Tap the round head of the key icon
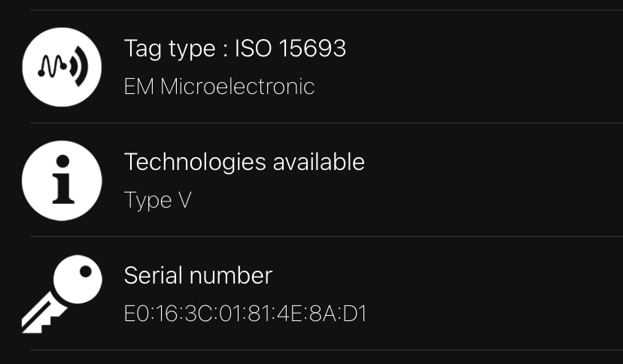The image size is (623, 364). coord(77,279)
